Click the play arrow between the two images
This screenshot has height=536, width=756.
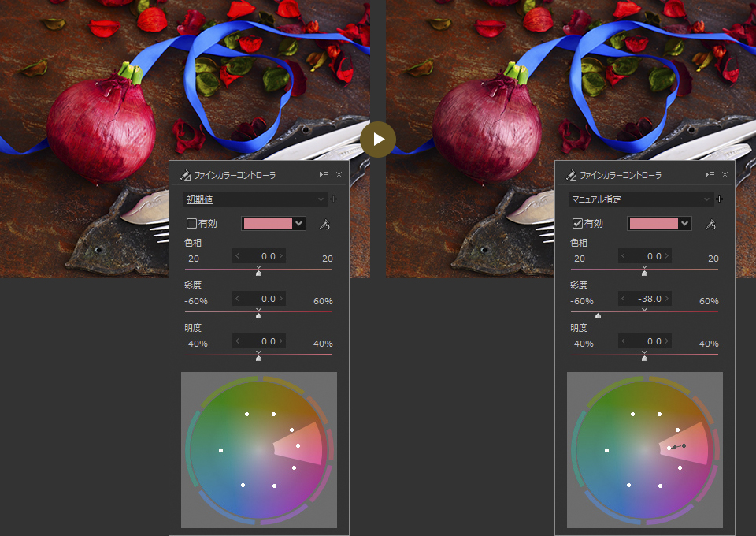coord(378,139)
